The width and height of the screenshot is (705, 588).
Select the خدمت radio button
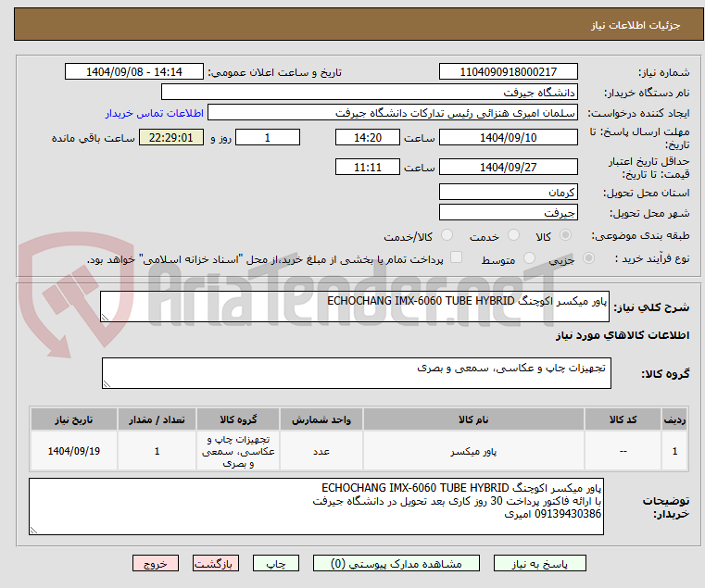513,235
